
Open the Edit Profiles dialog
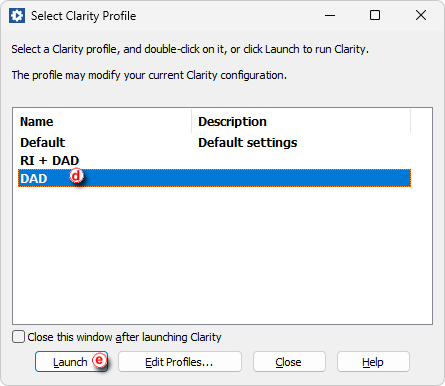(x=180, y=362)
